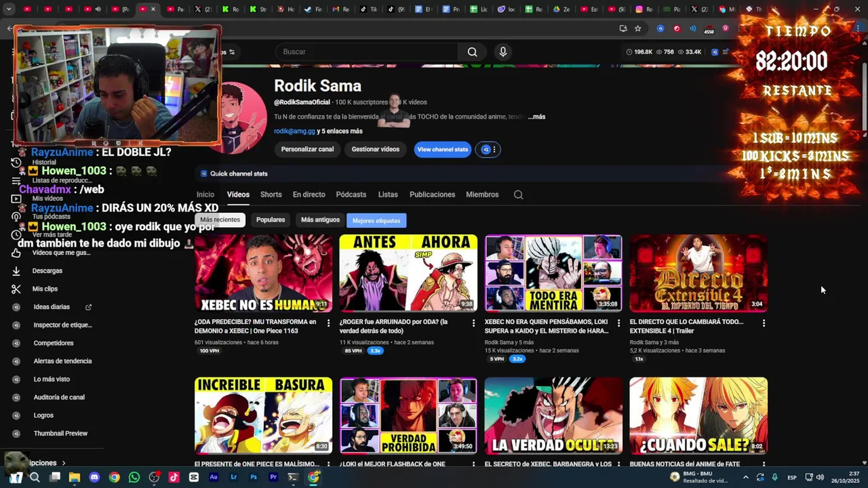Open the En directo tab
Image resolution: width=868 pixels, height=488 pixels.
(x=309, y=195)
